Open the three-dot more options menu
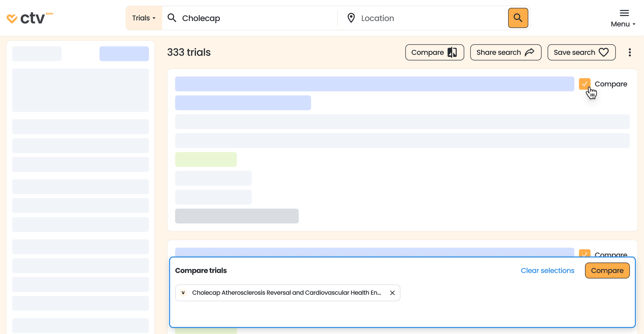 click(x=629, y=52)
